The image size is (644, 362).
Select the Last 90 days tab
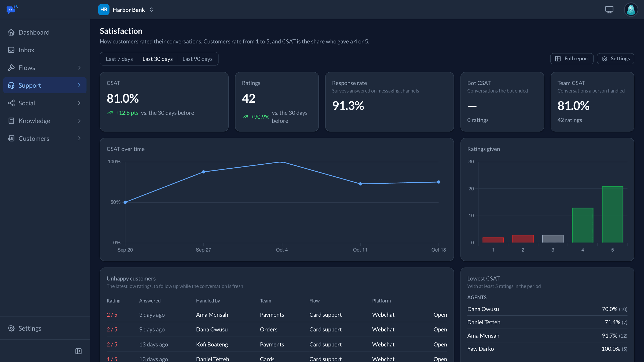[x=197, y=59]
